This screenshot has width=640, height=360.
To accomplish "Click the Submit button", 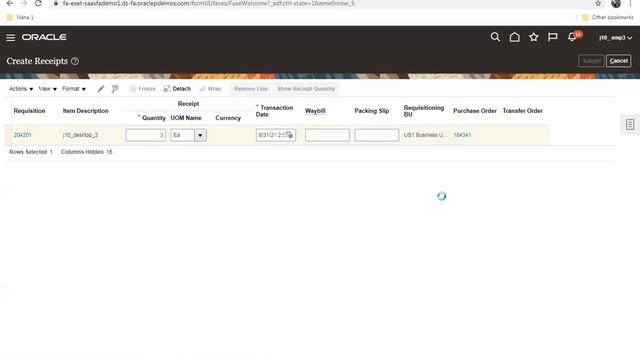I will pyautogui.click(x=591, y=61).
